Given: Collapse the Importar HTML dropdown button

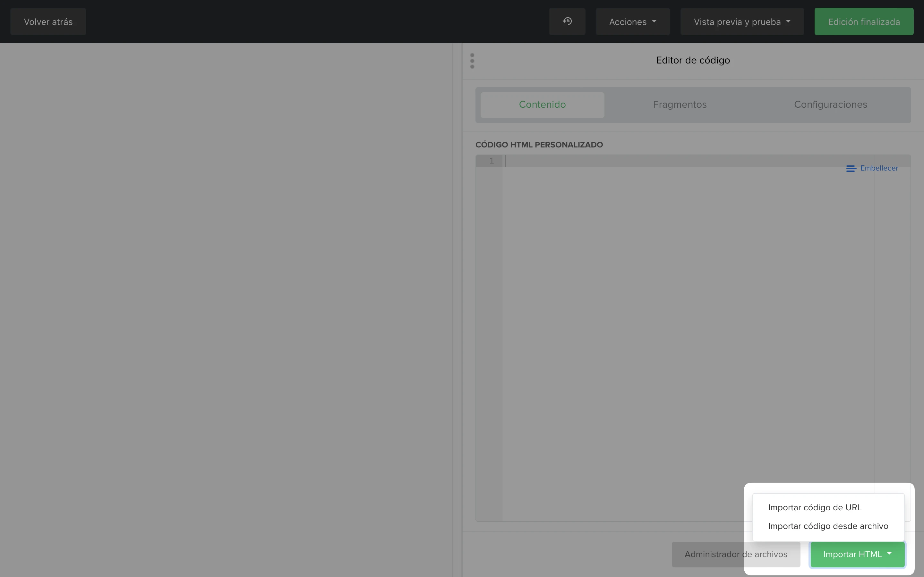Looking at the screenshot, I should pyautogui.click(x=857, y=554).
